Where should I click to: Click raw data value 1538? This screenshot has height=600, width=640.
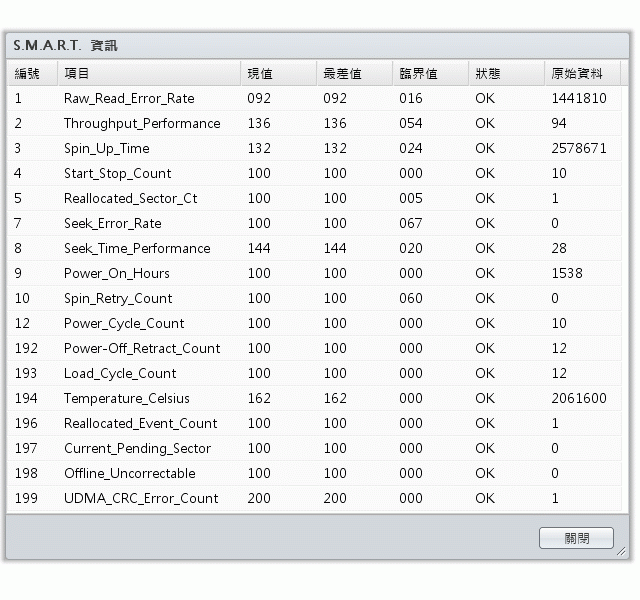tap(567, 273)
